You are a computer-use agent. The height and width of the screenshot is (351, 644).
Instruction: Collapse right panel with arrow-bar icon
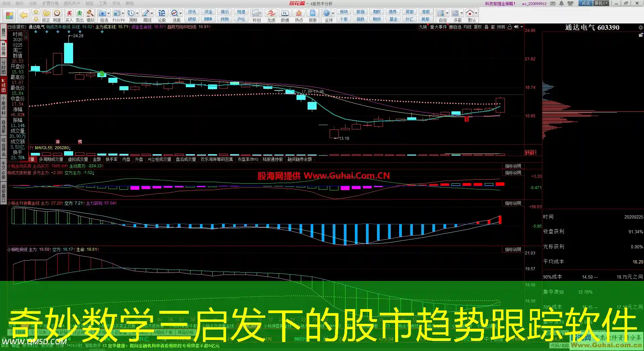[516, 27]
